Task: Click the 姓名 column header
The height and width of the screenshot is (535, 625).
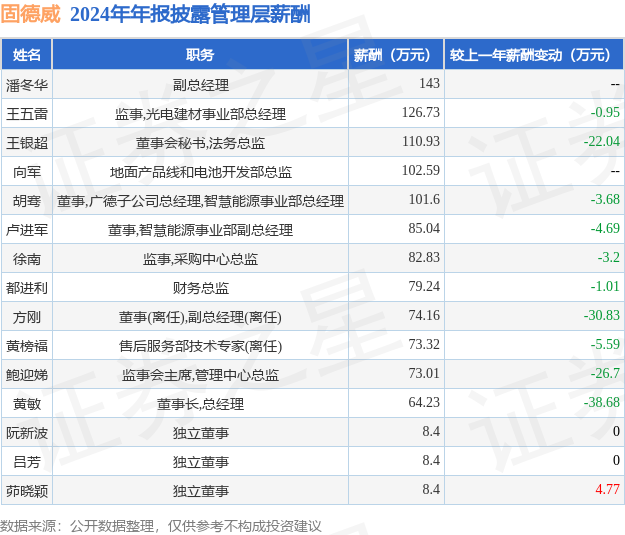Action: tap(27, 55)
